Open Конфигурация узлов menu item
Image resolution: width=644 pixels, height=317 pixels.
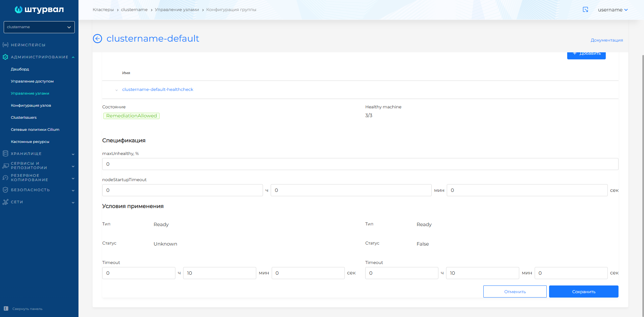click(x=31, y=105)
